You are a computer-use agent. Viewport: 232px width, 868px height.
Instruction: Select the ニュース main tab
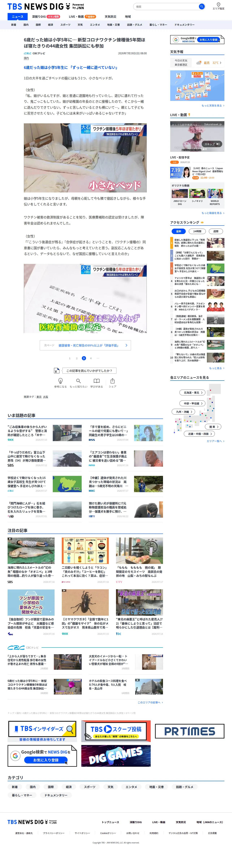point(18,16)
